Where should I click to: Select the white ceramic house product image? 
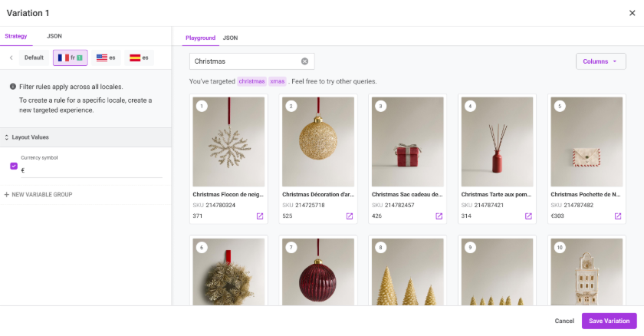(587, 272)
